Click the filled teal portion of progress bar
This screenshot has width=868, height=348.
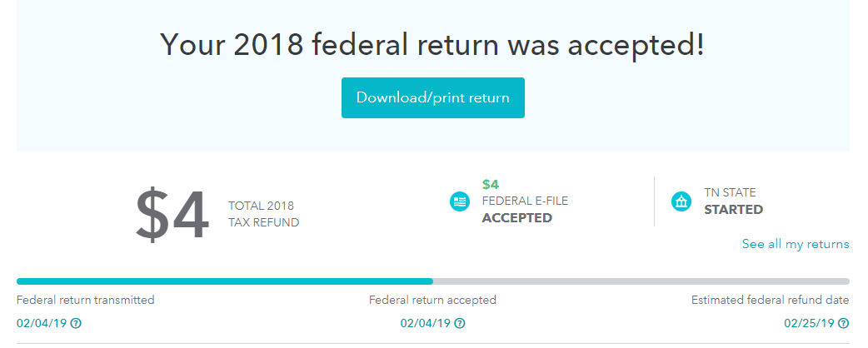(225, 281)
